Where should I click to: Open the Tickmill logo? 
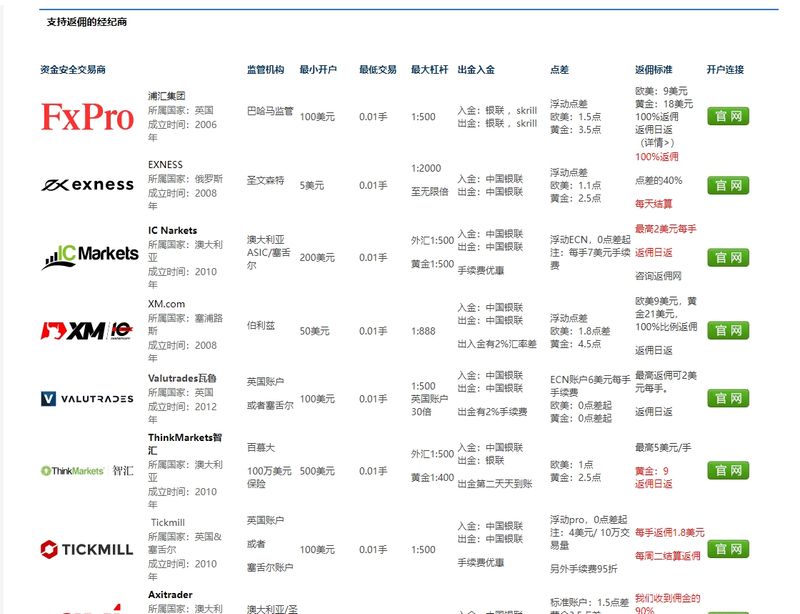click(87, 549)
